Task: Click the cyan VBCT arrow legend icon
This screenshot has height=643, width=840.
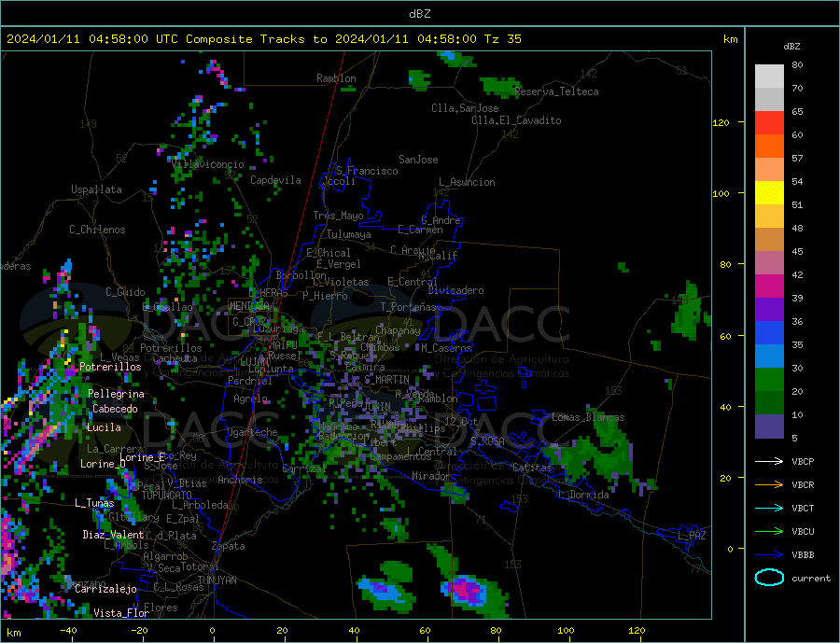Action: 769,508
